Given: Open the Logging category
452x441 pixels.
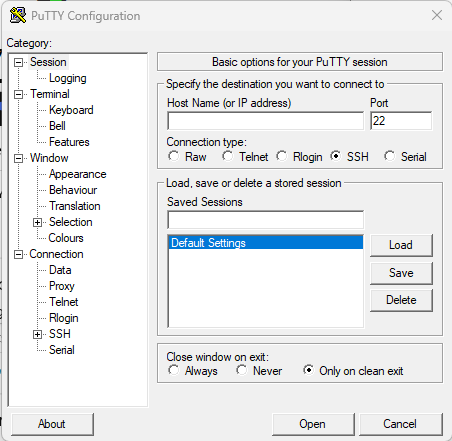Looking at the screenshot, I should 68,78.
